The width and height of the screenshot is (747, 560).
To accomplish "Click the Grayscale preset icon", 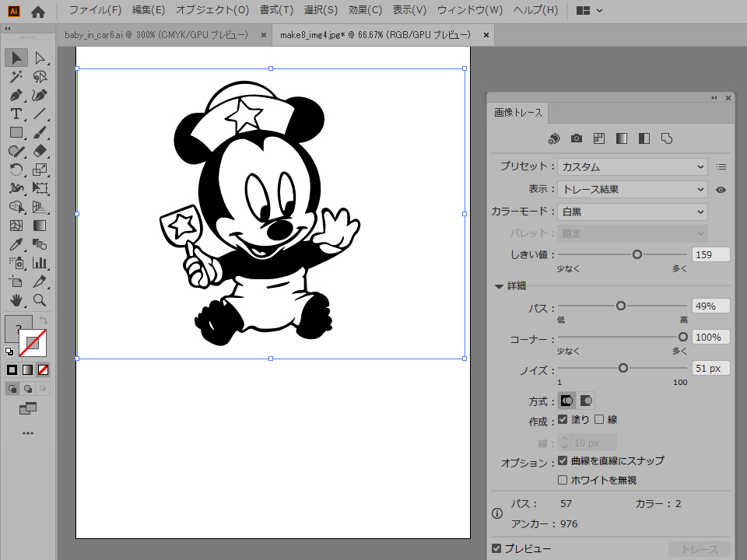I will coord(621,138).
